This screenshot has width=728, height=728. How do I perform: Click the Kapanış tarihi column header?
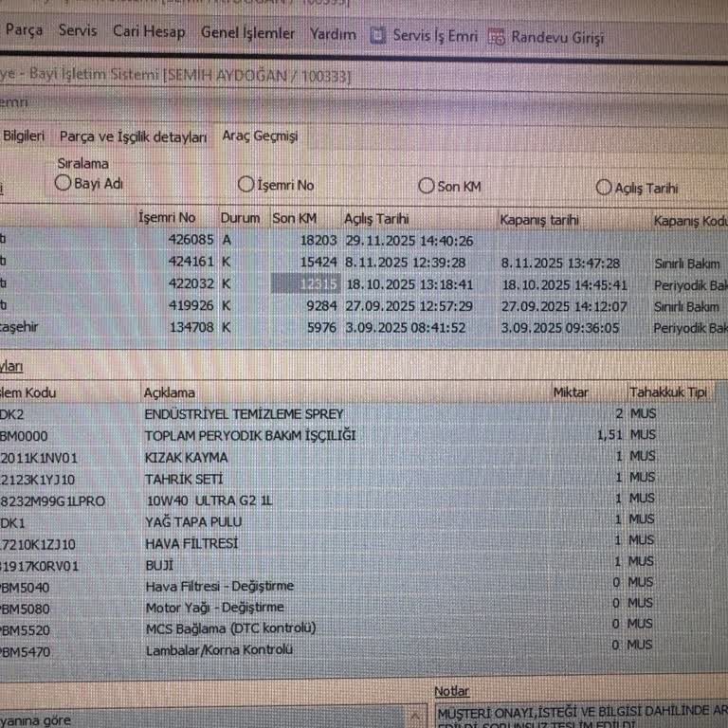[x=539, y=220]
